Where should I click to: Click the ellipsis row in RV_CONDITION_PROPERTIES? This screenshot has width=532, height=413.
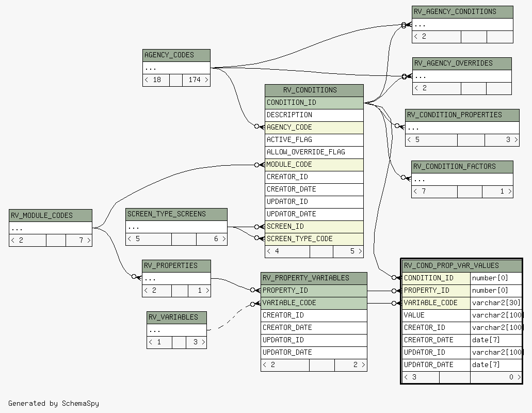[x=462, y=128]
